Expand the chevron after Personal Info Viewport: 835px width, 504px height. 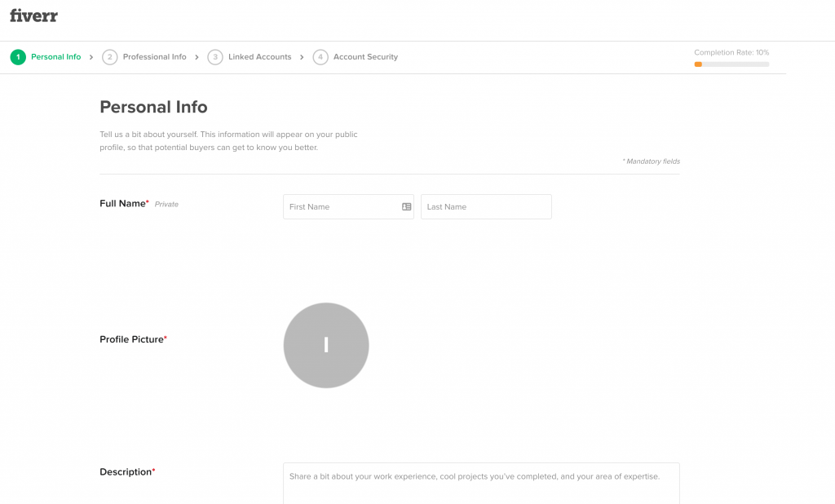[92, 56]
